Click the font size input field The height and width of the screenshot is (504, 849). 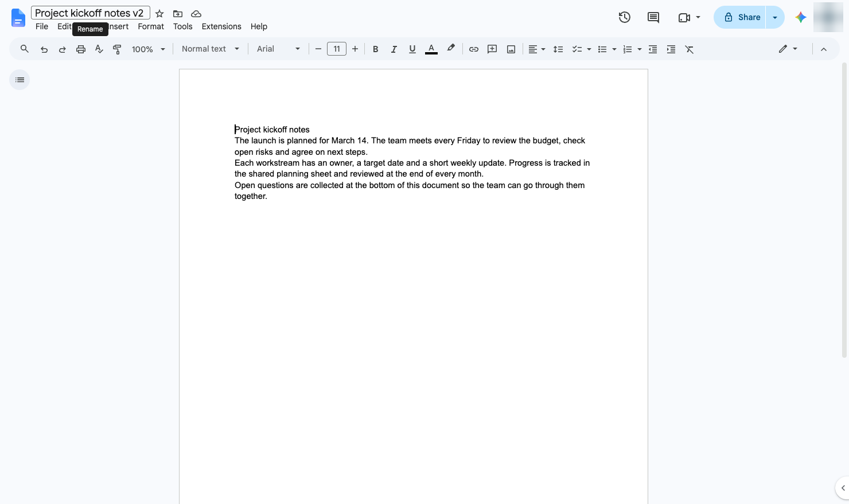point(337,49)
